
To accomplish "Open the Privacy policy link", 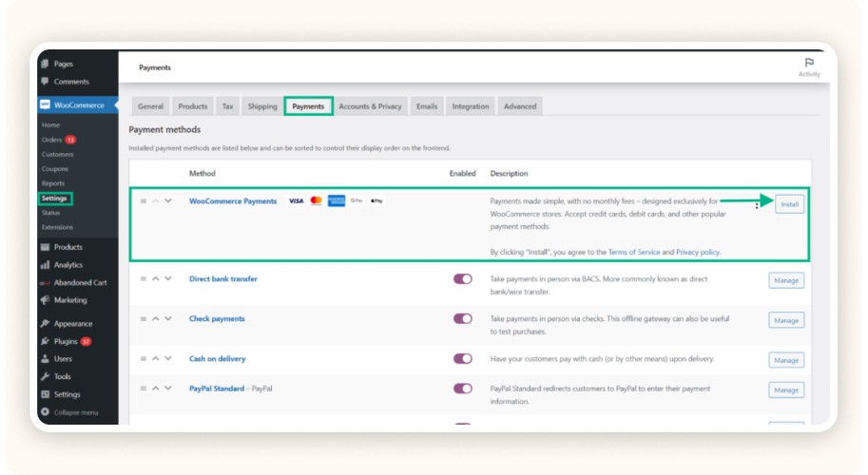I will tap(698, 252).
